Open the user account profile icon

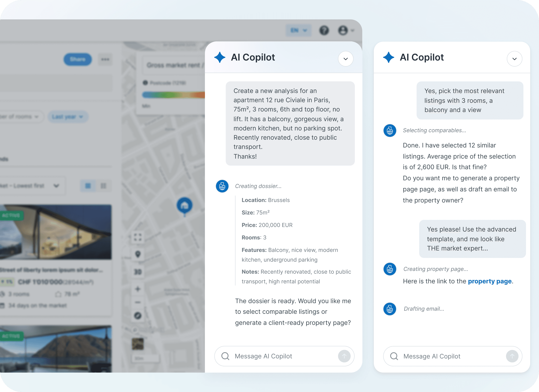coord(343,30)
